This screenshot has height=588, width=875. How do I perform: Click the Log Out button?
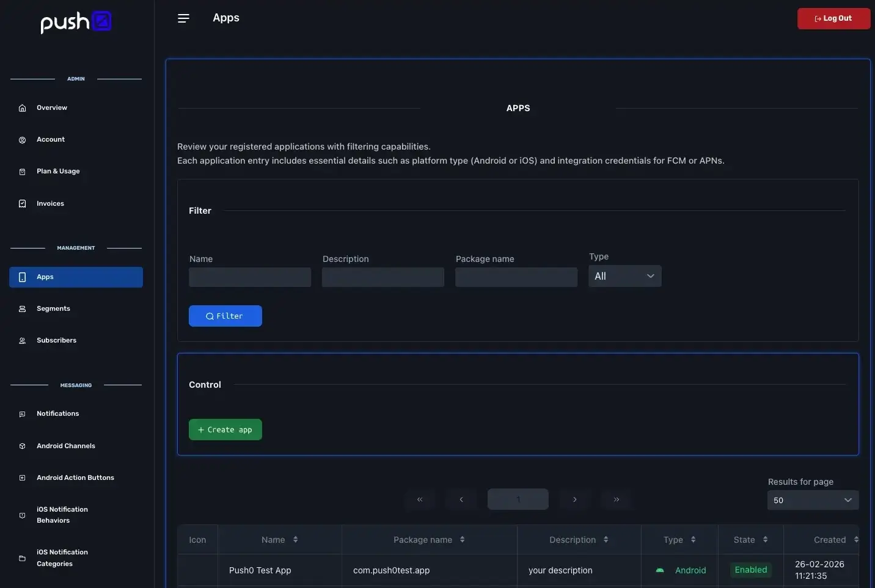[x=833, y=18]
